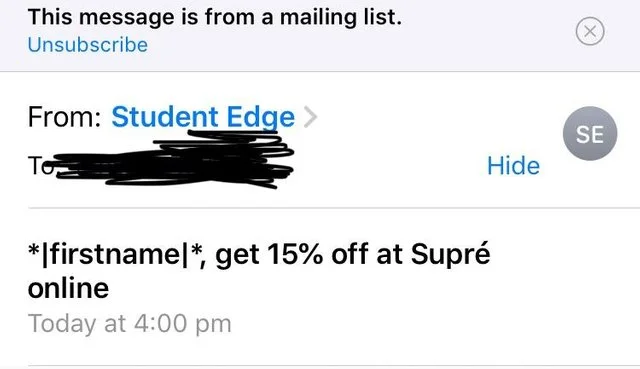Tap the '15% off' text in subject
640x369 pixels.
tap(318, 254)
